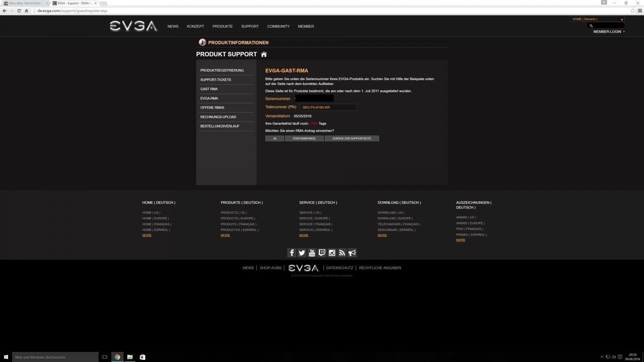Open the MEMBER menu

coord(306,27)
